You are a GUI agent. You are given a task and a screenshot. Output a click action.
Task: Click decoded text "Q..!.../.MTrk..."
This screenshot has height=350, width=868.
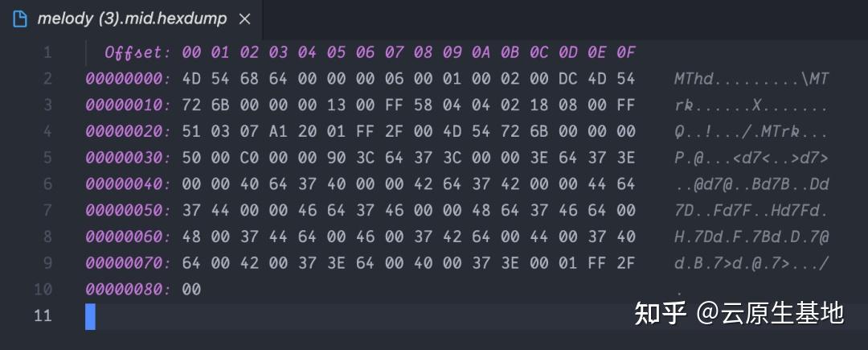[x=751, y=132]
